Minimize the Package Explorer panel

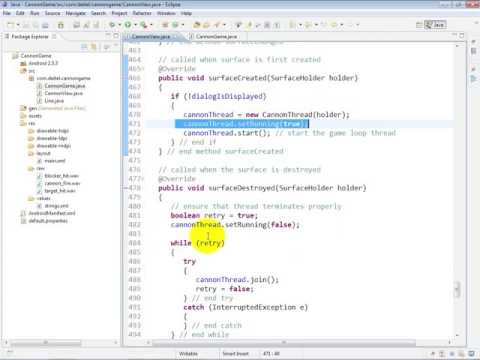coord(108,35)
